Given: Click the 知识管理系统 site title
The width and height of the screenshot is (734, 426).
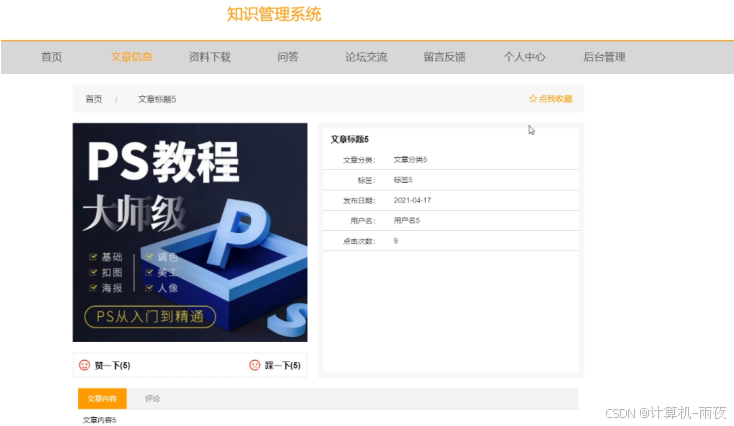Looking at the screenshot, I should 274,14.
